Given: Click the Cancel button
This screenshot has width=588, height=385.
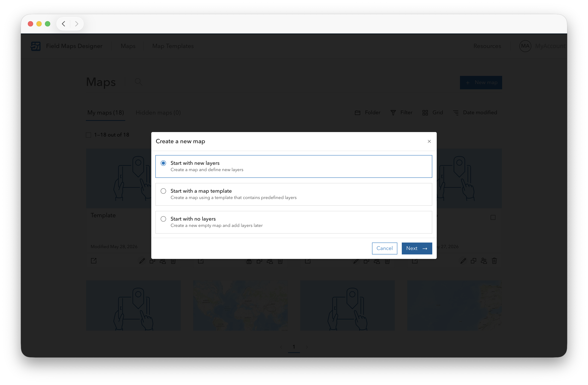Looking at the screenshot, I should coord(385,248).
